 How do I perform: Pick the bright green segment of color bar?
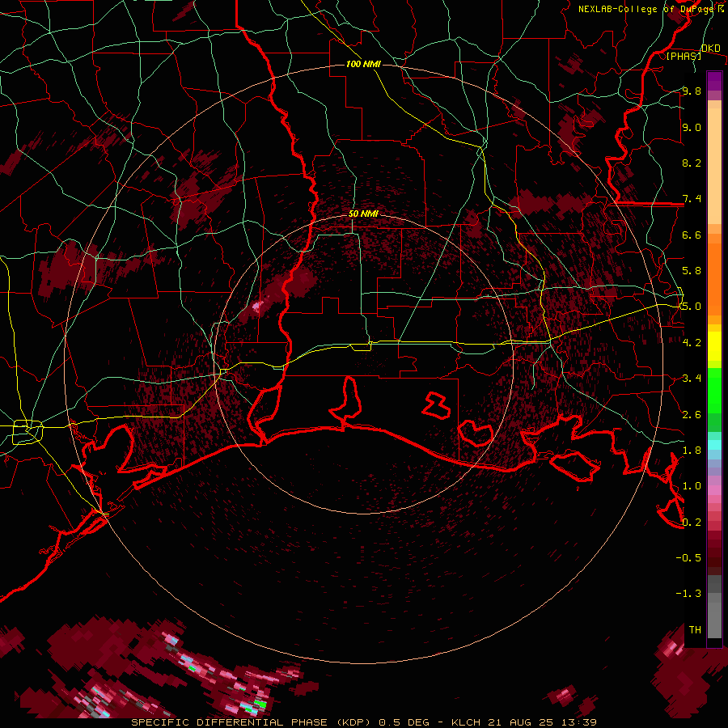(714, 389)
